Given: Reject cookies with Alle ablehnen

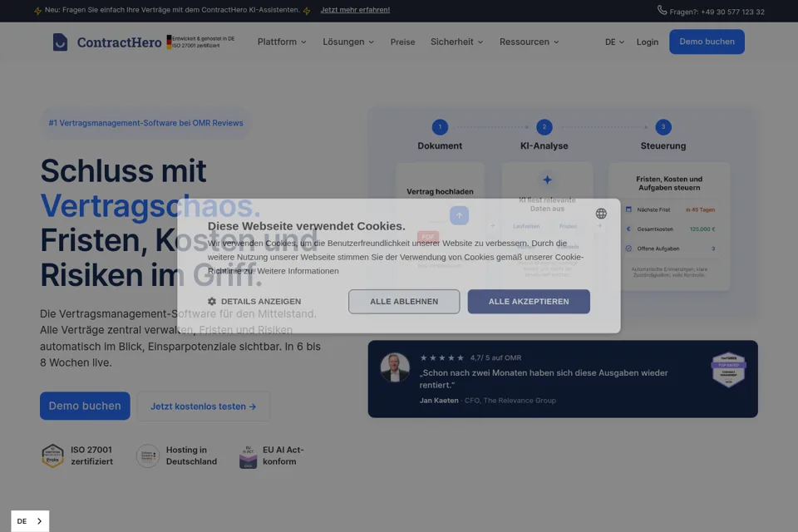Looking at the screenshot, I should click(404, 302).
